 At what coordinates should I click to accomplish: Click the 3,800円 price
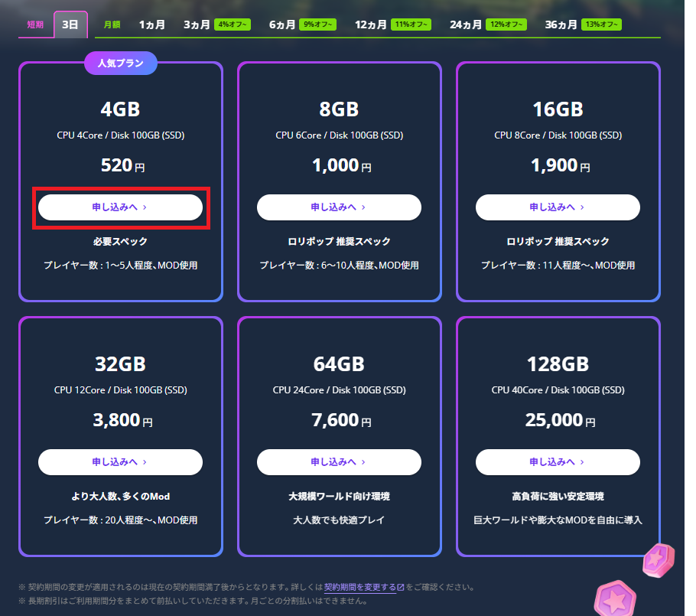click(122, 421)
